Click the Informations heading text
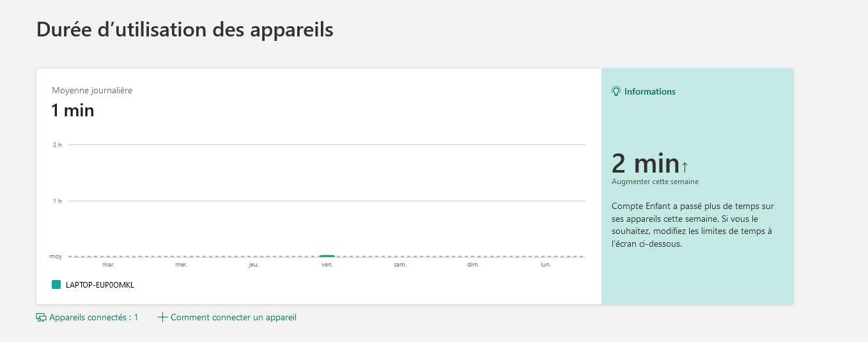The width and height of the screenshot is (868, 342). 650,91
